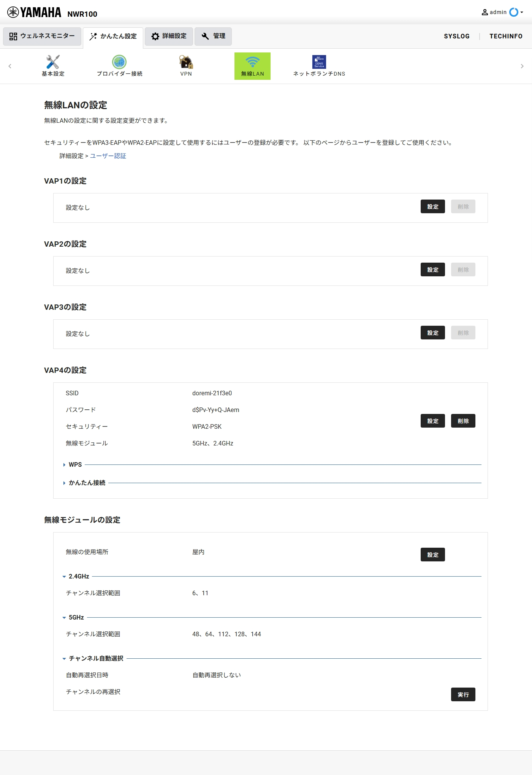Open the ユーザー認証 link
Viewport: 532px width, 775px height.
tap(108, 156)
